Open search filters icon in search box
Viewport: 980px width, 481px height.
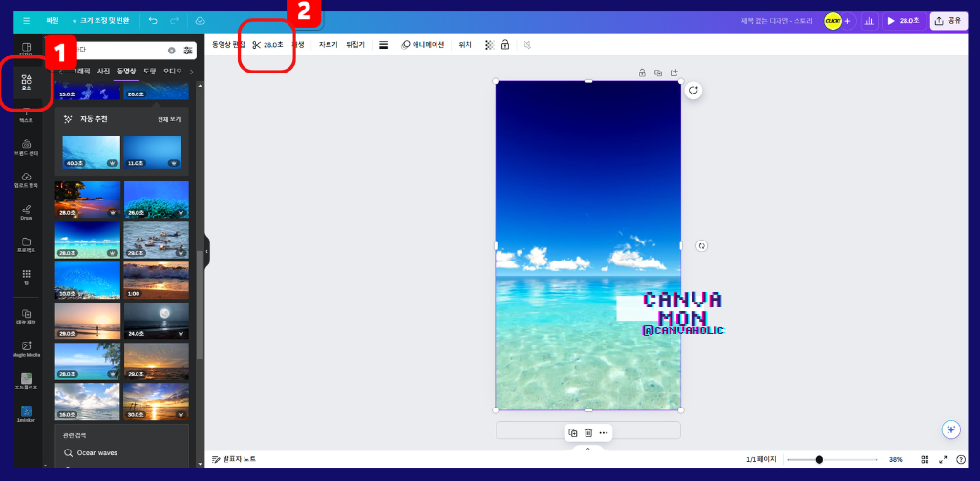188,51
